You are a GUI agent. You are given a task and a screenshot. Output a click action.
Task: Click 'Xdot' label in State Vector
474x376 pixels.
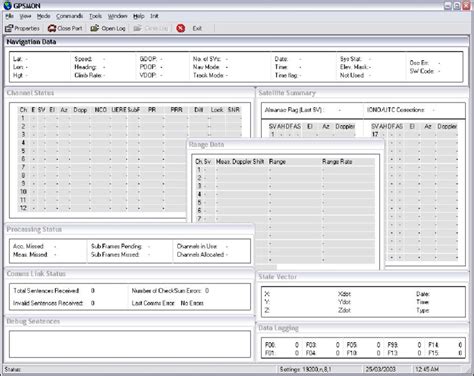pyautogui.click(x=344, y=294)
